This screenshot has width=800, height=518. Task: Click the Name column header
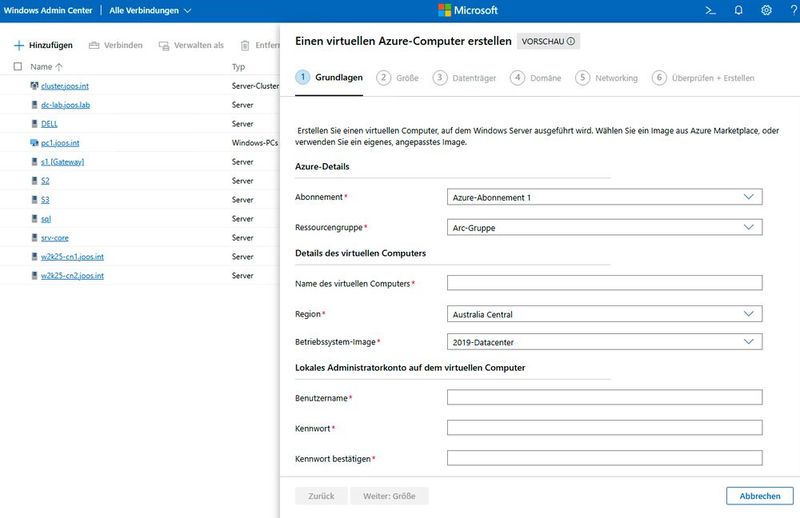click(x=41, y=67)
